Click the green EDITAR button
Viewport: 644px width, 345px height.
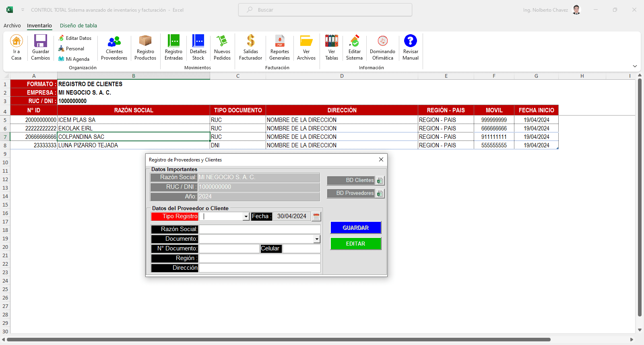point(356,244)
